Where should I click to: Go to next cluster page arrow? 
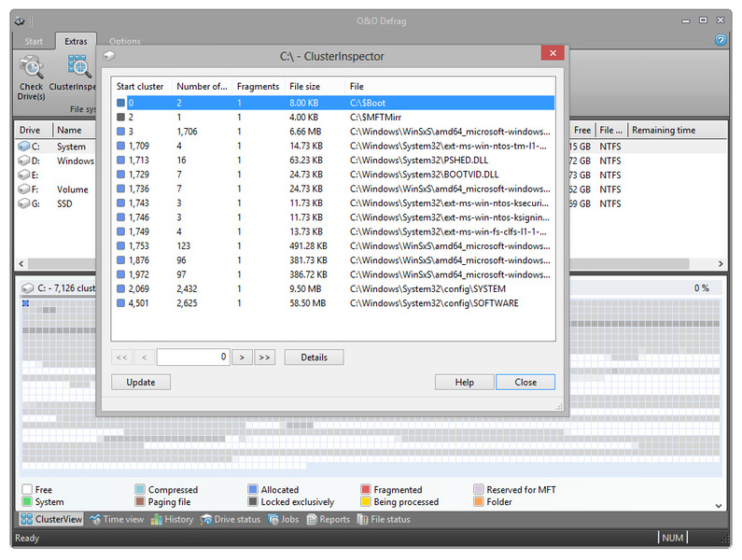[242, 357]
